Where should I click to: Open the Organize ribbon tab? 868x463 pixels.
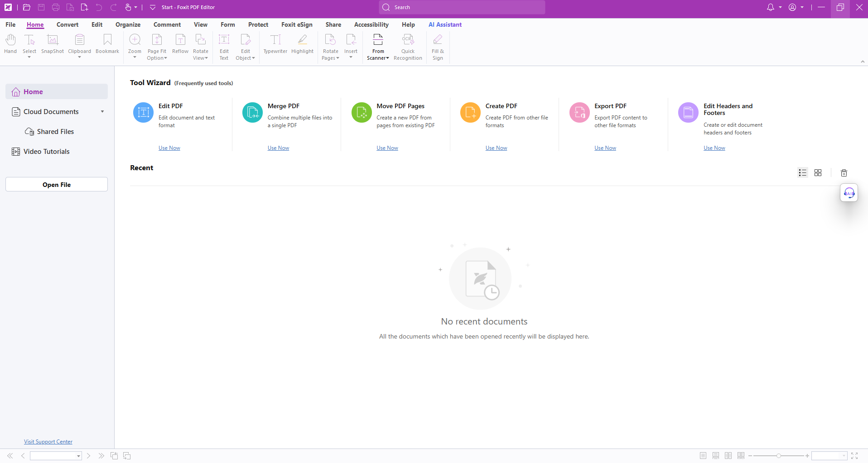[x=128, y=25]
